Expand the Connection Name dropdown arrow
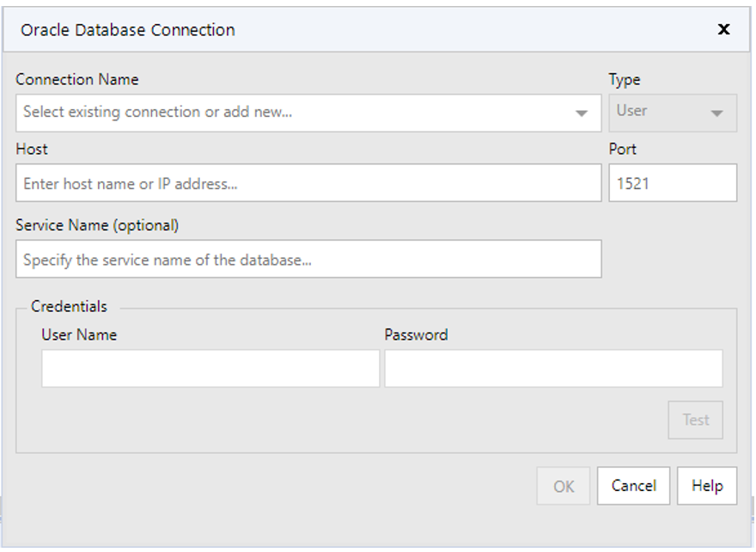Screen dimensions: 756x552 582,113
